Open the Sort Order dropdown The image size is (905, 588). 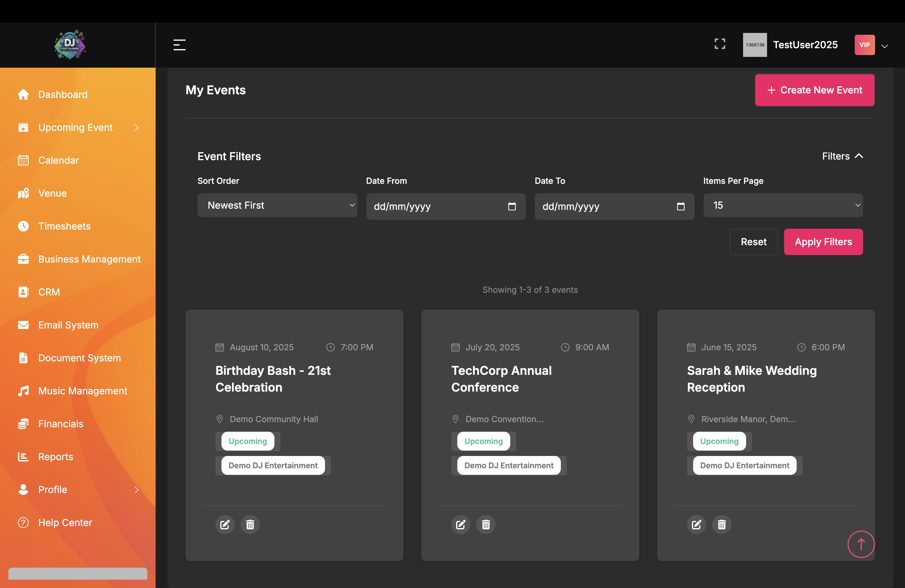click(x=277, y=205)
